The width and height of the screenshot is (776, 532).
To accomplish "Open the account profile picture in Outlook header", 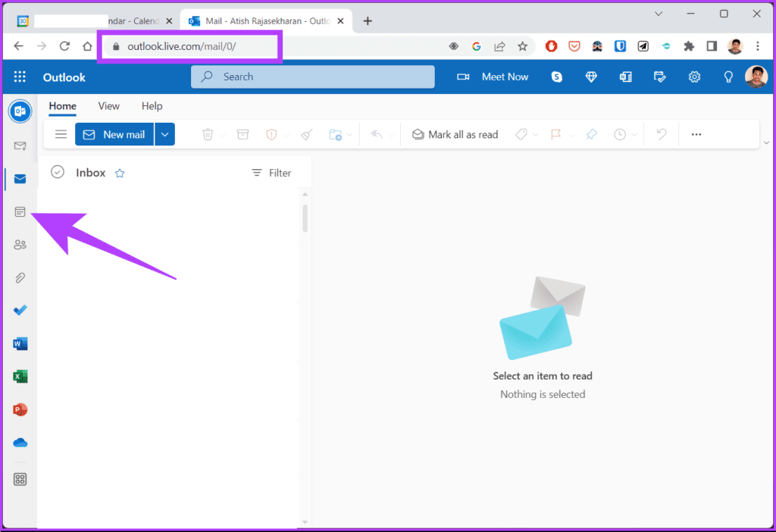I will pos(756,77).
